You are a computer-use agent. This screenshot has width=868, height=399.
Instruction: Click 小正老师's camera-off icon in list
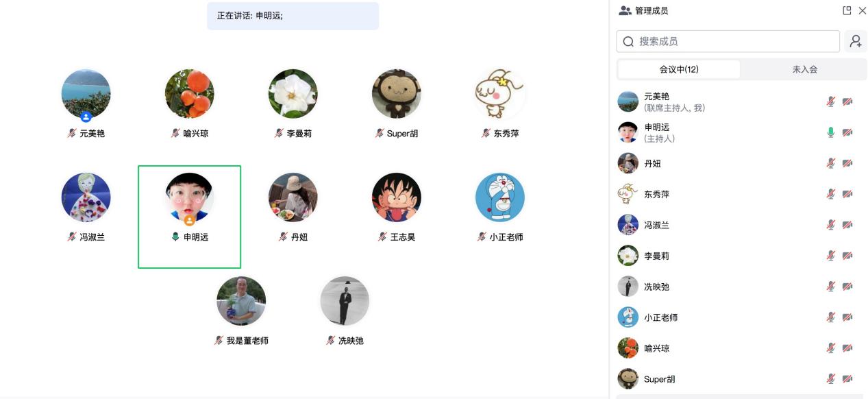tap(847, 317)
